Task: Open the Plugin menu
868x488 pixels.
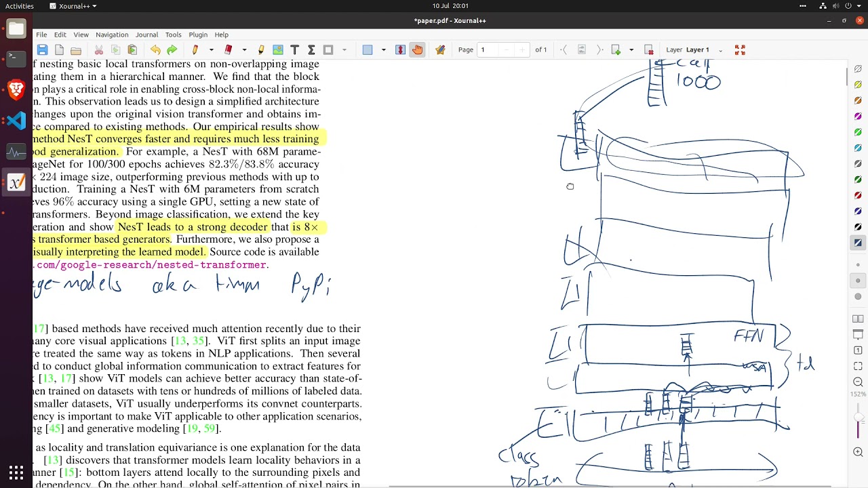Action: (198, 35)
